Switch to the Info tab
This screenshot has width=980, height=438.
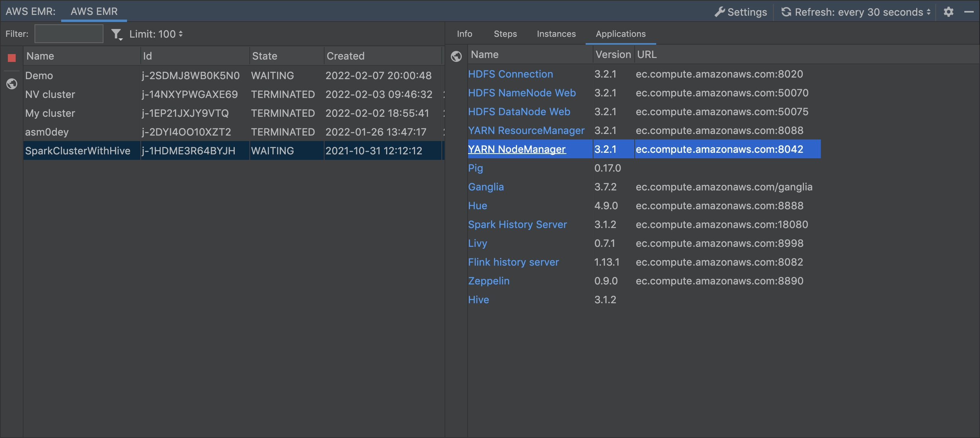pyautogui.click(x=465, y=34)
